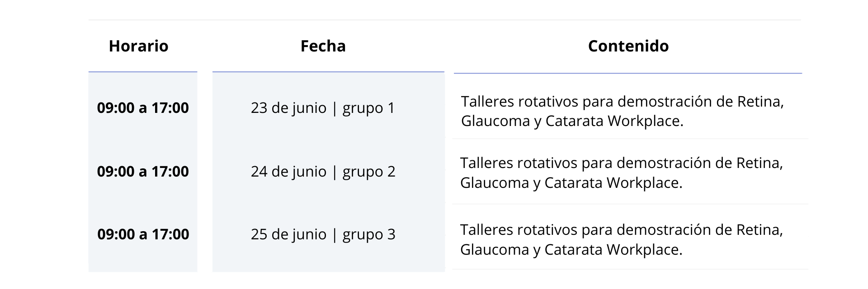Click the text 'grupo 2' in the Fecha column
Screen dimensions: 868x289
(x=369, y=172)
